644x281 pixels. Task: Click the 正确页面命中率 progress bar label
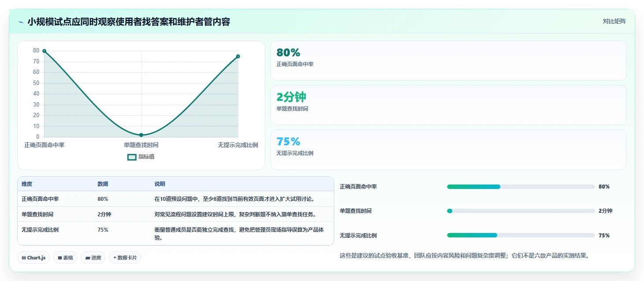pos(358,187)
